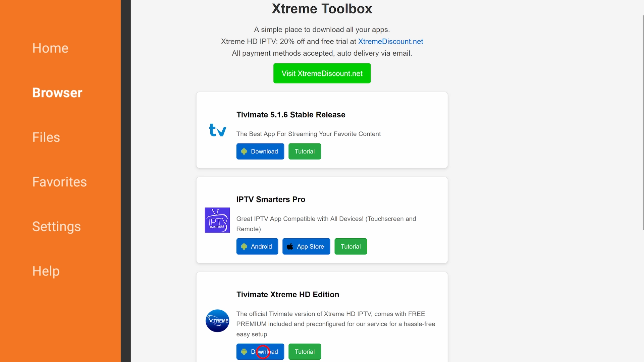Viewport: 644px width, 362px height.
Task: Click Android button for IPTV Smarters Pro
Action: (257, 247)
